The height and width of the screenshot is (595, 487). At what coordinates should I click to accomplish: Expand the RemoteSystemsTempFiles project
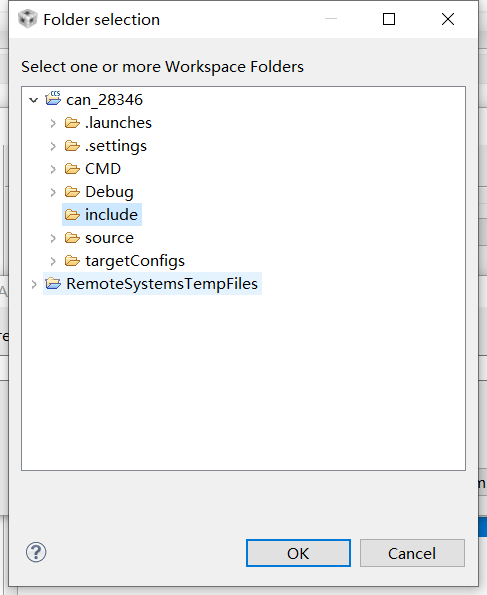[34, 284]
